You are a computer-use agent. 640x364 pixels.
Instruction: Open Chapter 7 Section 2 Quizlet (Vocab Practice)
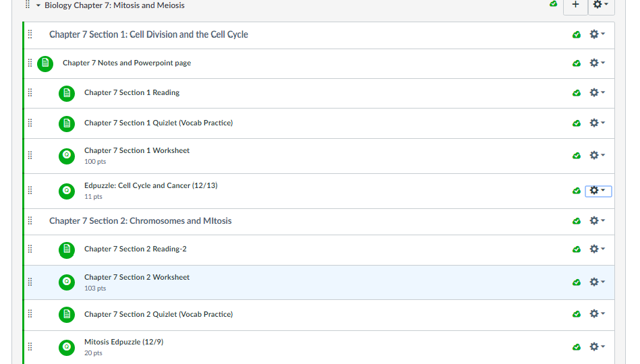tap(158, 314)
